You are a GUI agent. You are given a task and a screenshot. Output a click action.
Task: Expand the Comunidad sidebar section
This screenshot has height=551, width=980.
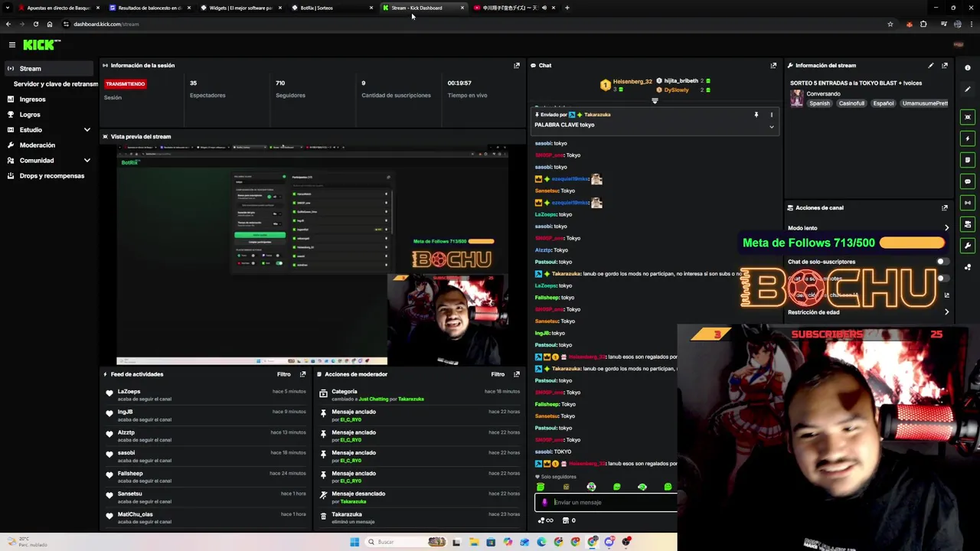tap(87, 161)
